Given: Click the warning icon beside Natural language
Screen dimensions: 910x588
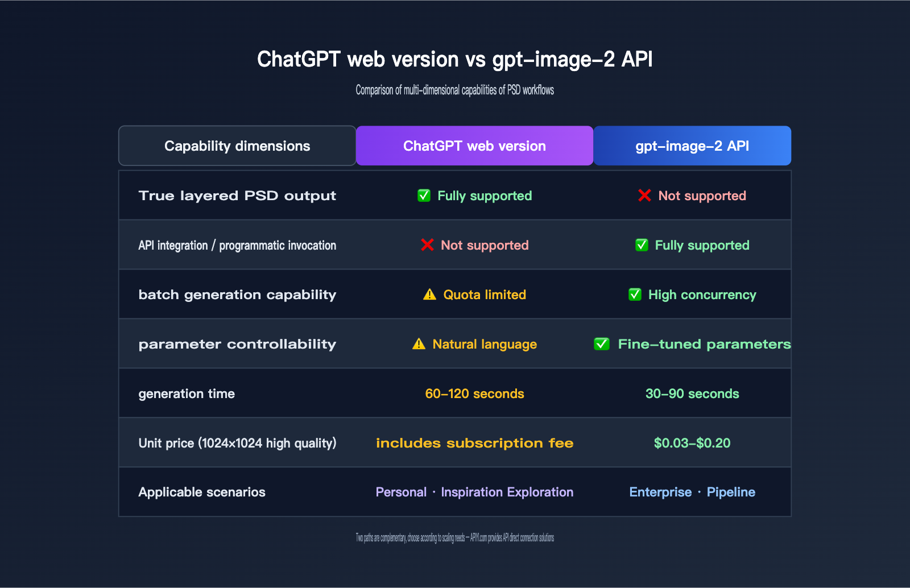Looking at the screenshot, I should click(x=419, y=344).
